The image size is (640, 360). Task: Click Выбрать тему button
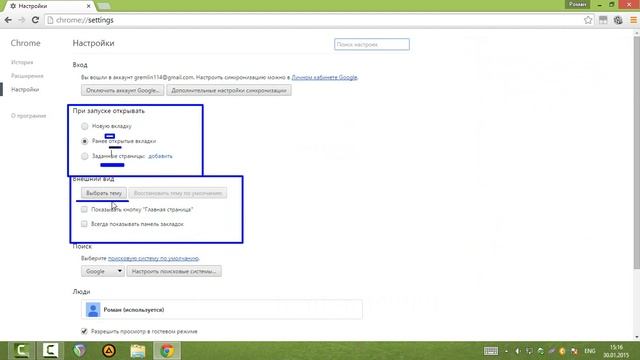tap(104, 193)
